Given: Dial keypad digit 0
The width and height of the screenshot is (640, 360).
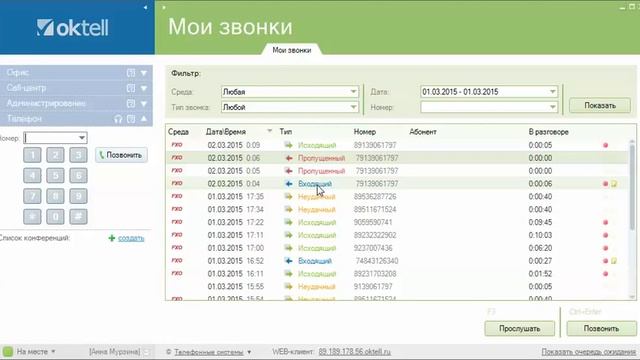Looking at the screenshot, I should coord(55,216).
